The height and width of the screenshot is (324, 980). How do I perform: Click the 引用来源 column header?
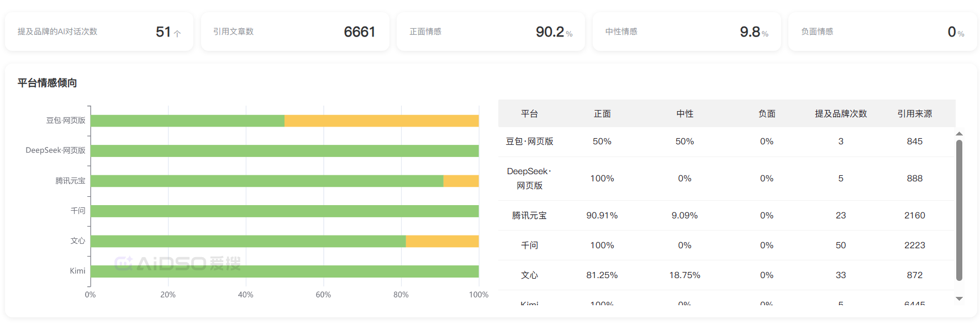914,113
